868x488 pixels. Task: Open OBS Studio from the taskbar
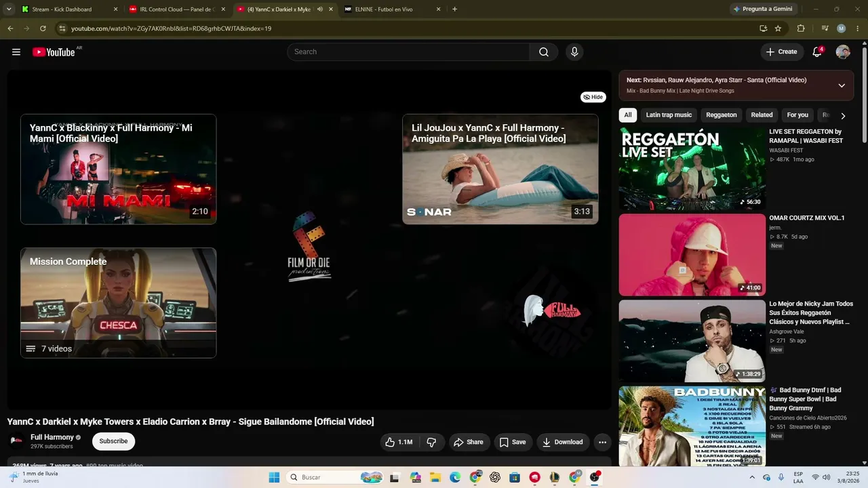(595, 477)
